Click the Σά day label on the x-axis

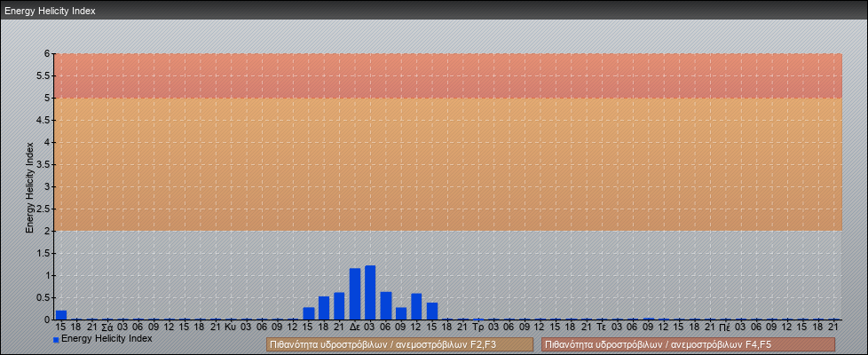[107, 327]
